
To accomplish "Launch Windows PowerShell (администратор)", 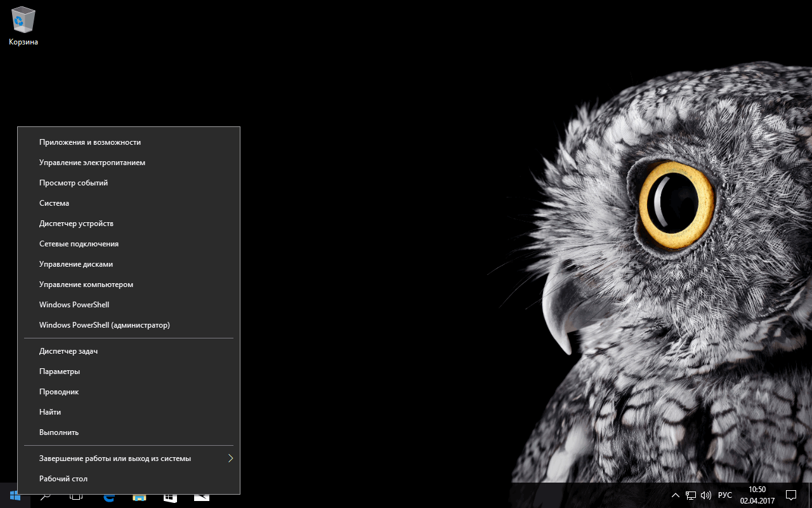I will (x=104, y=324).
